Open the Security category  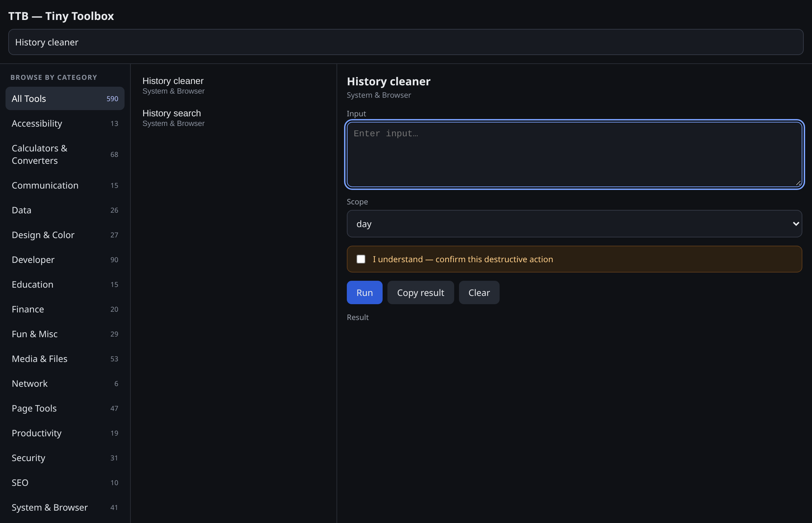click(65, 458)
